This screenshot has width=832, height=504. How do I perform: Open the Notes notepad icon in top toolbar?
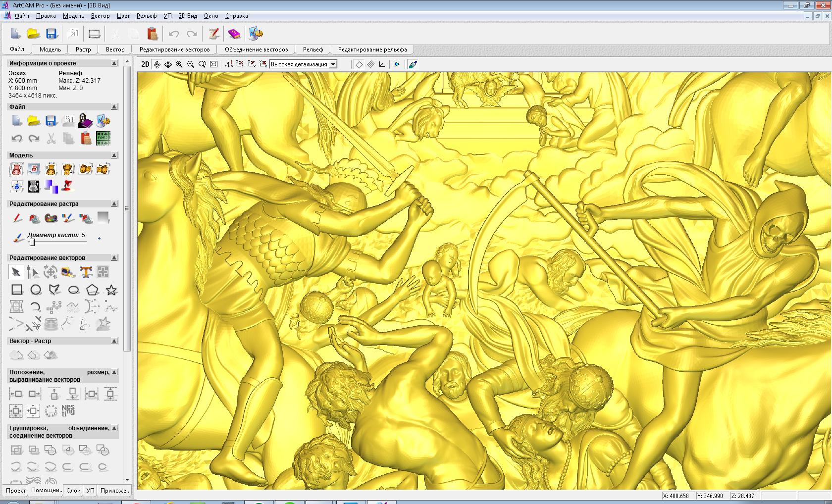pyautogui.click(x=213, y=34)
